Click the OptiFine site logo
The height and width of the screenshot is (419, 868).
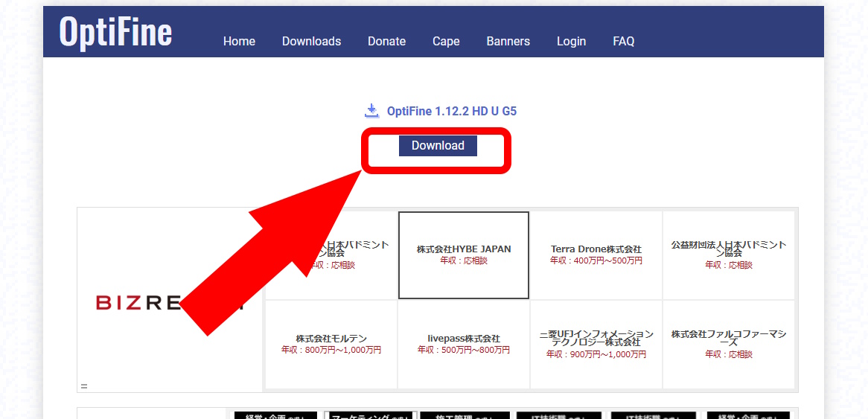tap(115, 31)
